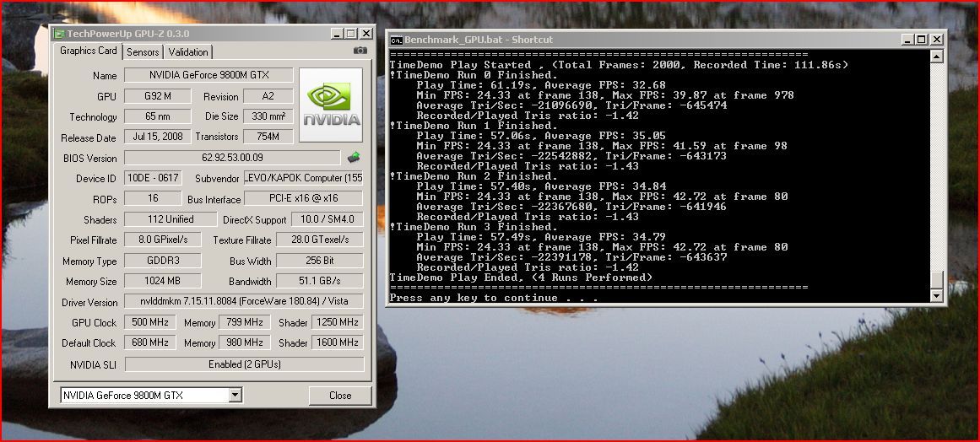Click the console scrollbar thumb
Image resolution: width=980 pixels, height=442 pixels.
pyautogui.click(x=935, y=280)
